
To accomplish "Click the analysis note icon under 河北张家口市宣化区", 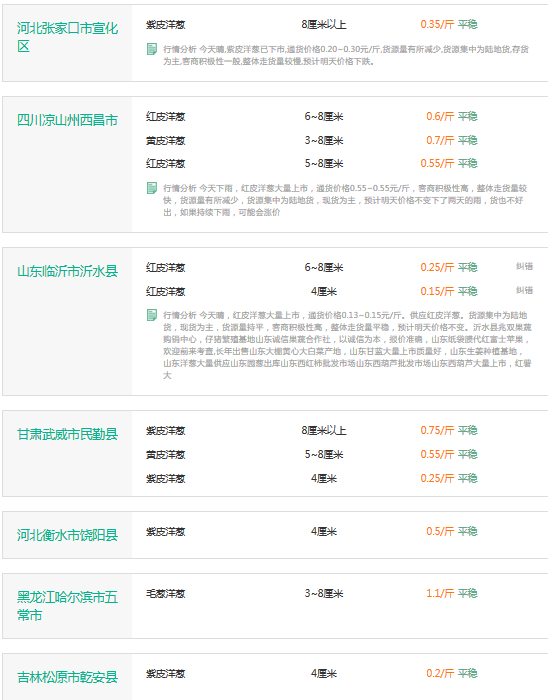I will 152,49.
